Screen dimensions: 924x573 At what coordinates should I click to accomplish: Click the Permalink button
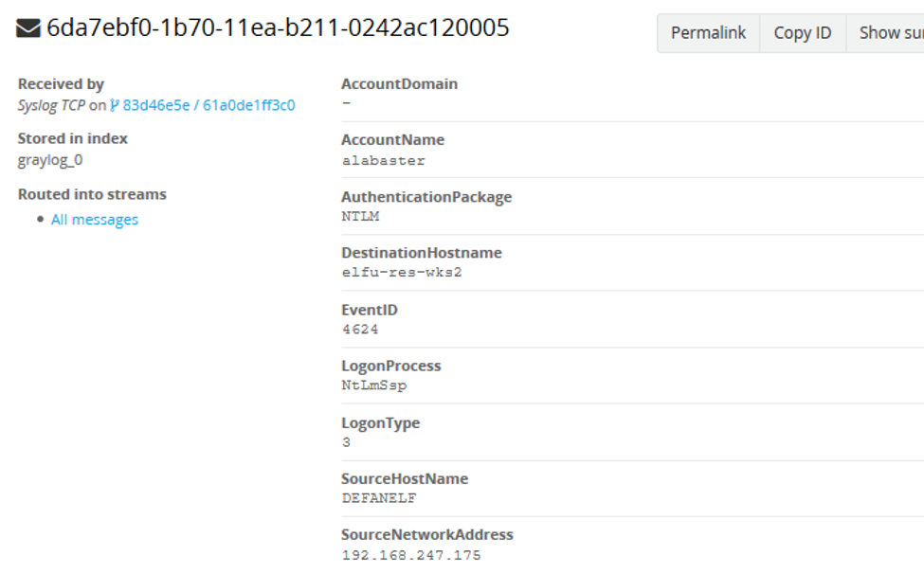(708, 32)
